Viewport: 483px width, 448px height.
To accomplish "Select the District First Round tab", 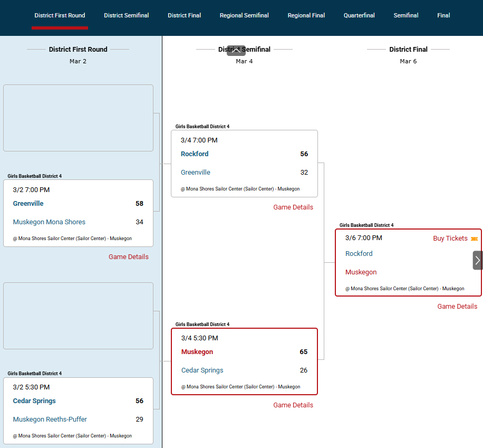I will pyautogui.click(x=60, y=15).
